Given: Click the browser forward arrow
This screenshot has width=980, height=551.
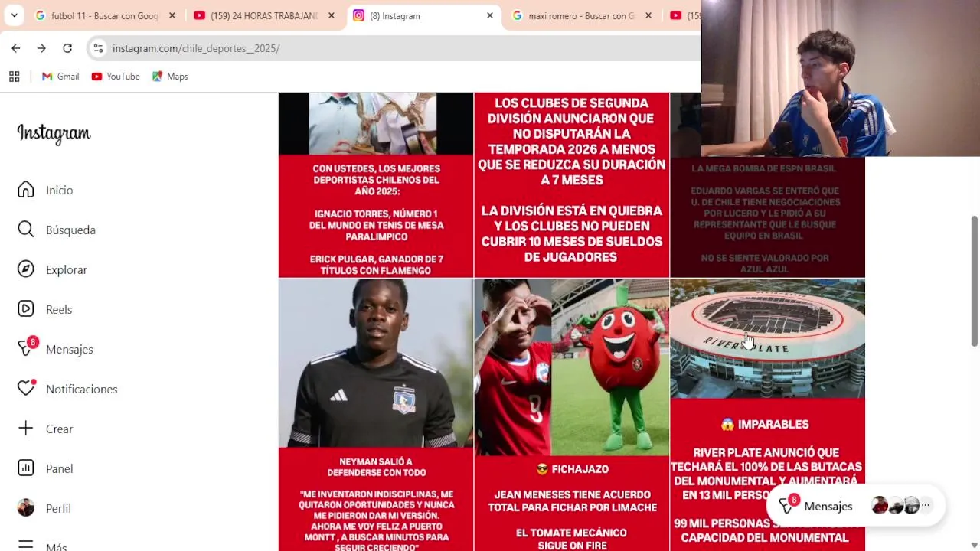Looking at the screenshot, I should point(41,48).
